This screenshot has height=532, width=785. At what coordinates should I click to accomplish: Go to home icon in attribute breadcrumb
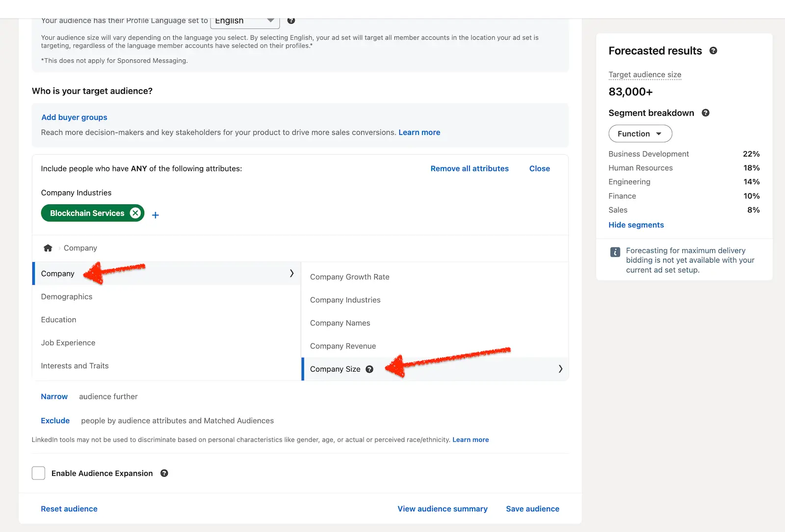tap(48, 248)
